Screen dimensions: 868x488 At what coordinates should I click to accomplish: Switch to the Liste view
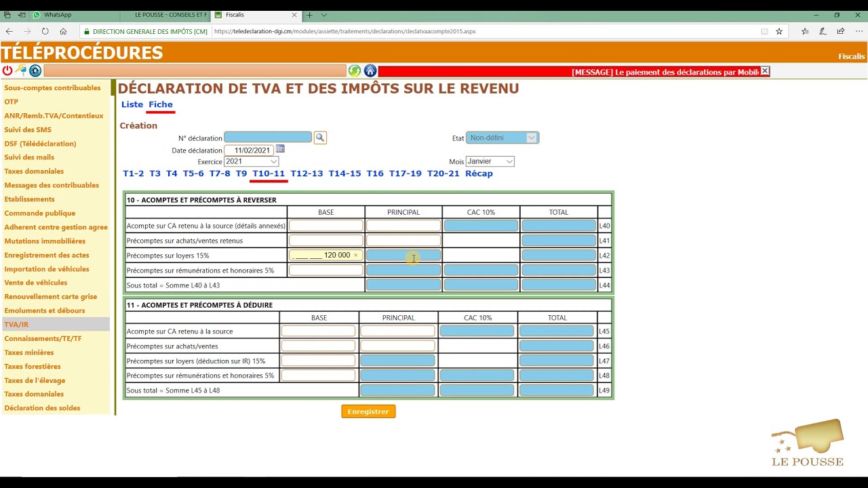pyautogui.click(x=132, y=104)
